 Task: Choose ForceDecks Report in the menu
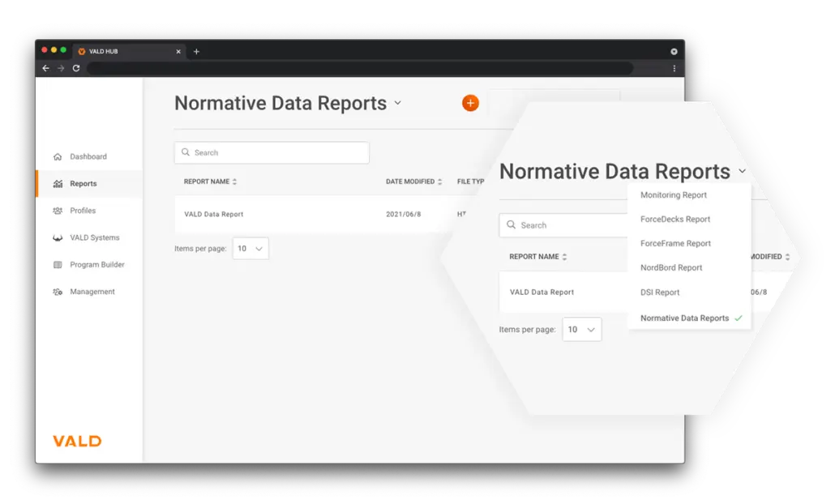pos(674,220)
